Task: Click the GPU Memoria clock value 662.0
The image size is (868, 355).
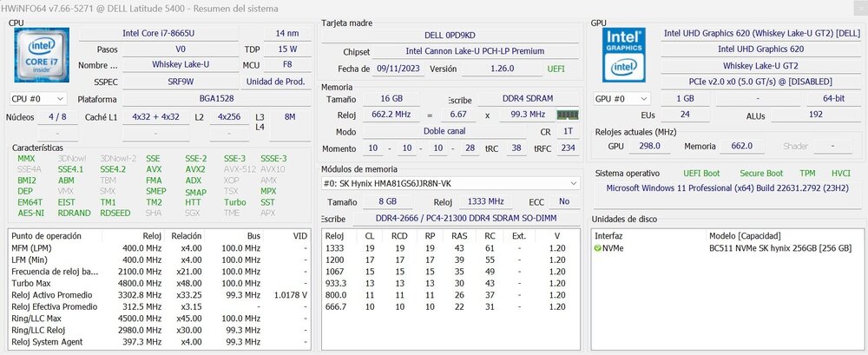Action: pyautogui.click(x=741, y=147)
